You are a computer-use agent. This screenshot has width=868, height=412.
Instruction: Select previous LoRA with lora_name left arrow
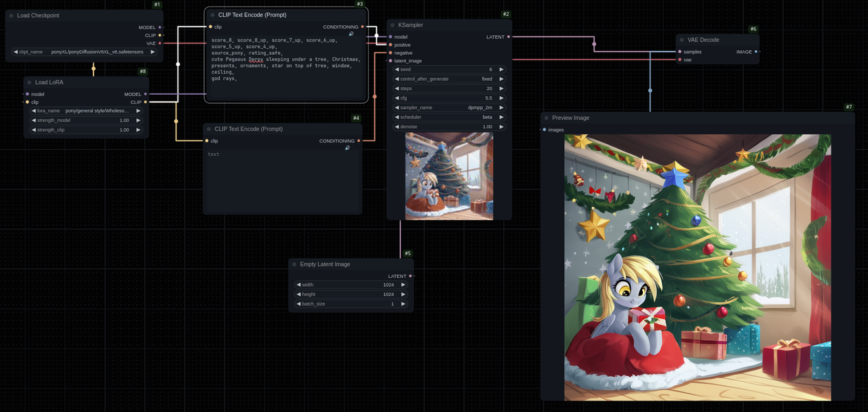34,110
